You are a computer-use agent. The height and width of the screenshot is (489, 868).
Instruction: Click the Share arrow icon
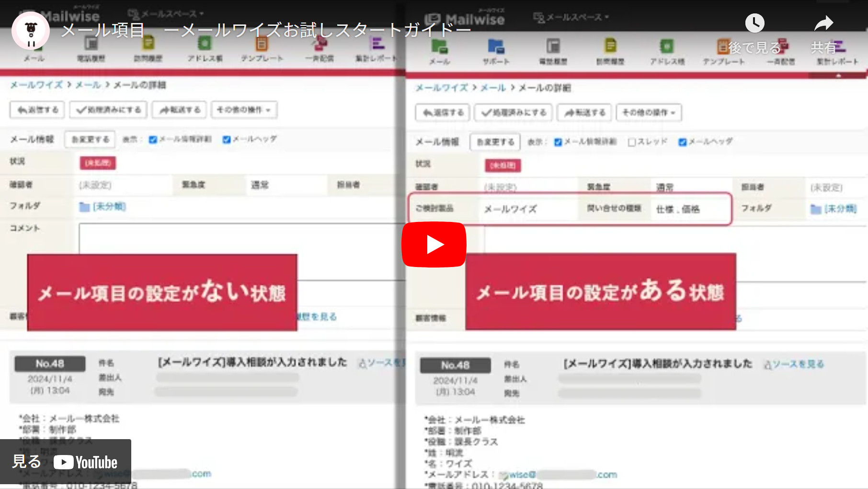click(x=824, y=23)
